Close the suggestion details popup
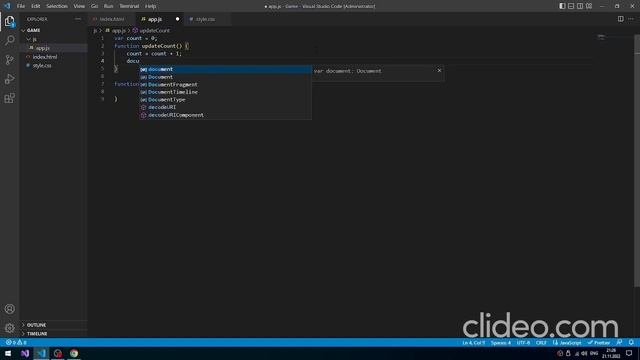The width and height of the screenshot is (640, 360). tap(439, 71)
